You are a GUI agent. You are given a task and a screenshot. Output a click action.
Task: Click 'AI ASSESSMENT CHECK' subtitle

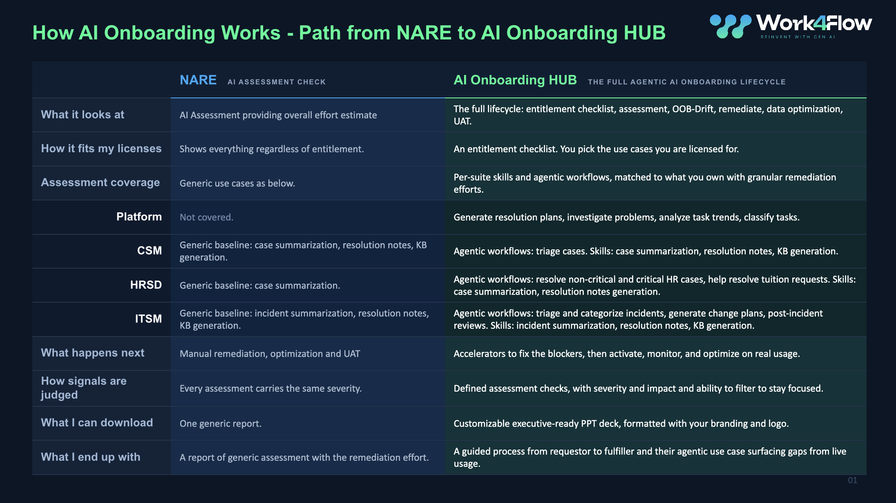coord(277,82)
